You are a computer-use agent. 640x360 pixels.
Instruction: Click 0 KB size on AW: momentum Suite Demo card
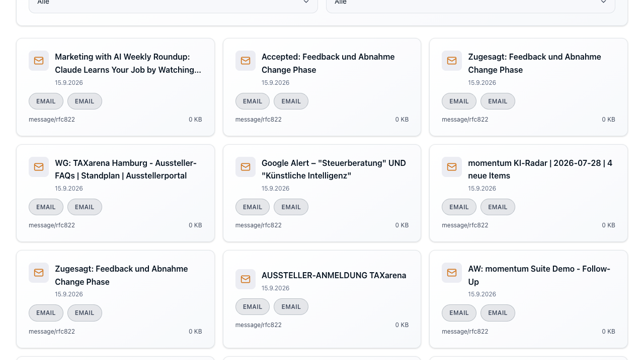coord(609,331)
